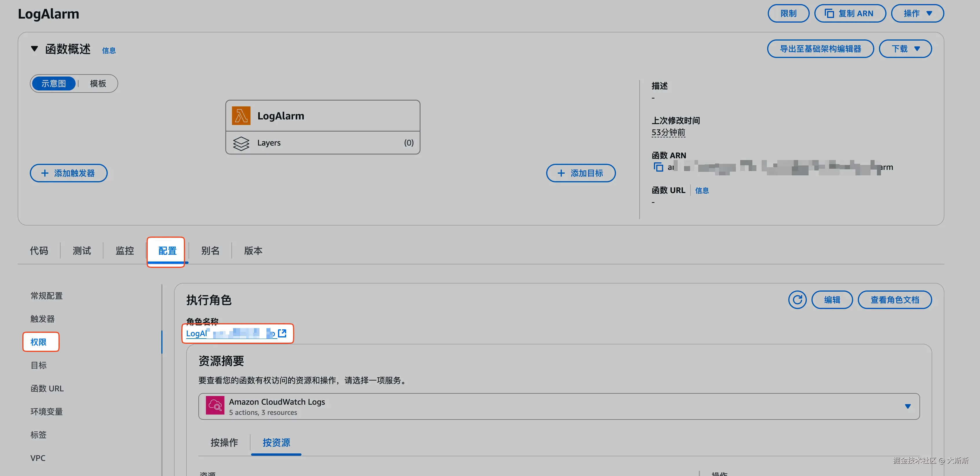Select 环境变量 in the configuration sidebar
The image size is (980, 476).
click(46, 412)
